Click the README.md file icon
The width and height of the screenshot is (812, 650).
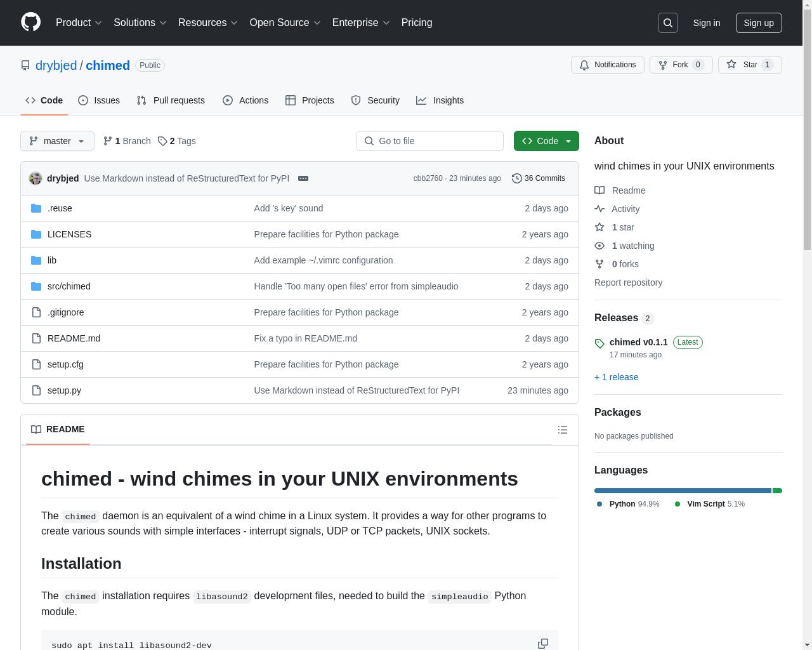(x=36, y=338)
